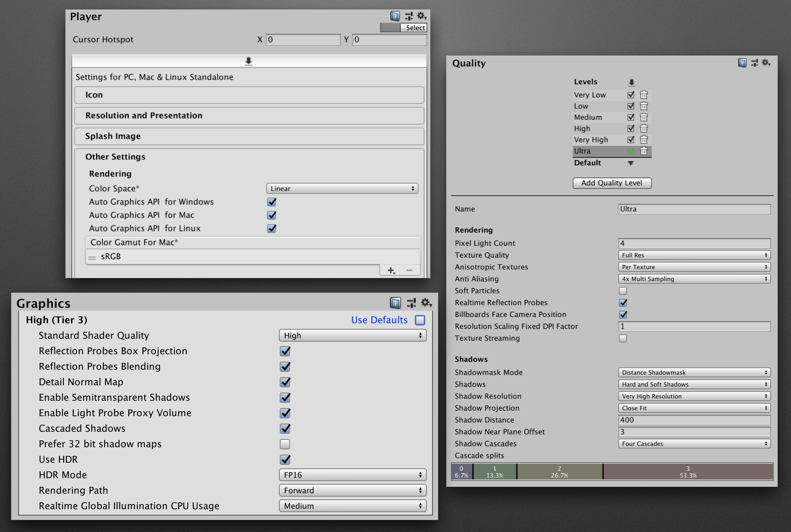The width and height of the screenshot is (791, 532).
Task: Open Standard Shader Quality dropdown
Action: [353, 336]
